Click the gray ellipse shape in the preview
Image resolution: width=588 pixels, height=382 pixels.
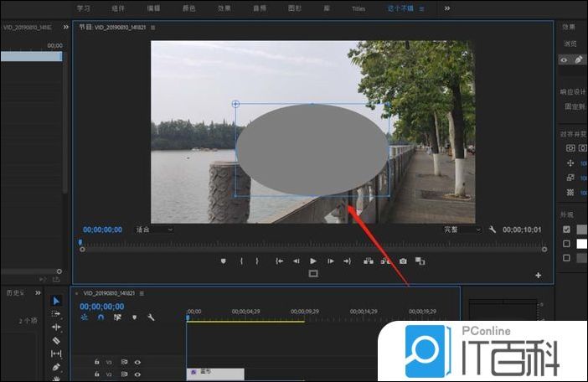click(312, 149)
